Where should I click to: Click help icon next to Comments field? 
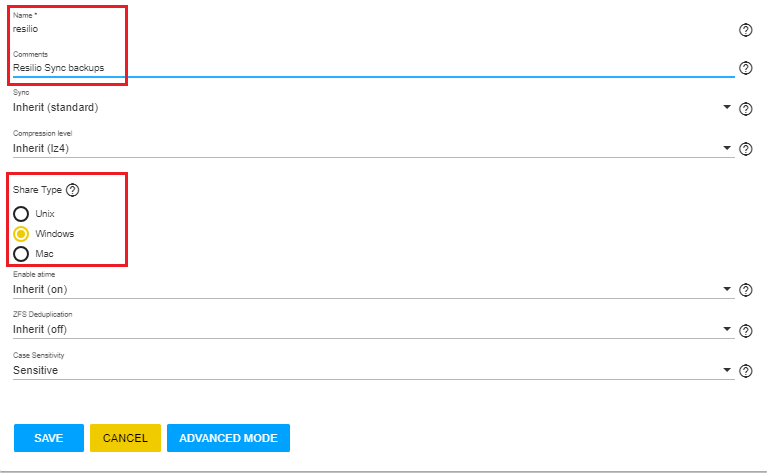pyautogui.click(x=745, y=68)
